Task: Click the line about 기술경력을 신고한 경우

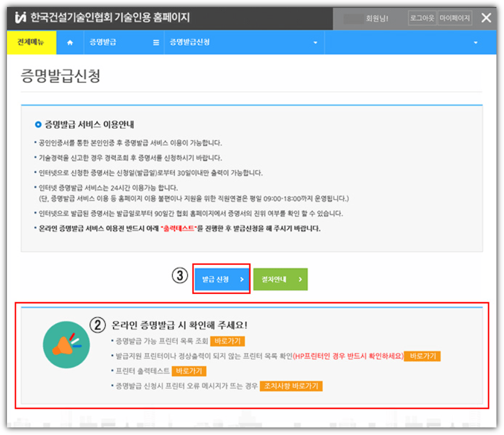Action: 130,158
